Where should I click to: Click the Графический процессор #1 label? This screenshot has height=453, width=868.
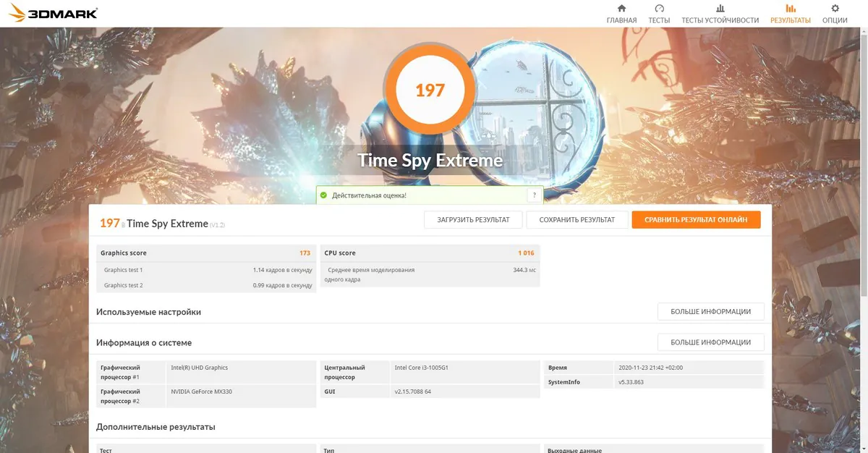(120, 372)
